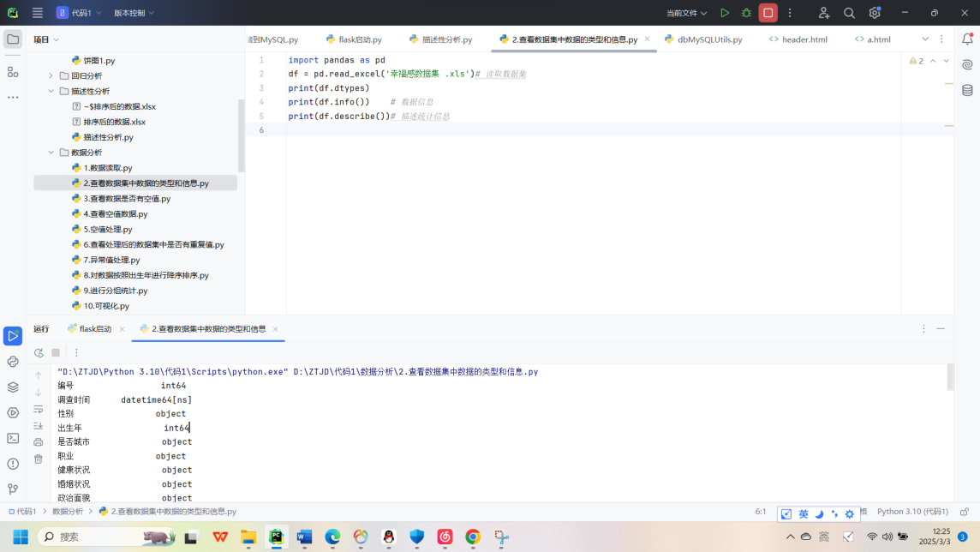Collapse the 描述性分析 folder
This screenshot has height=552, width=980.
click(51, 91)
